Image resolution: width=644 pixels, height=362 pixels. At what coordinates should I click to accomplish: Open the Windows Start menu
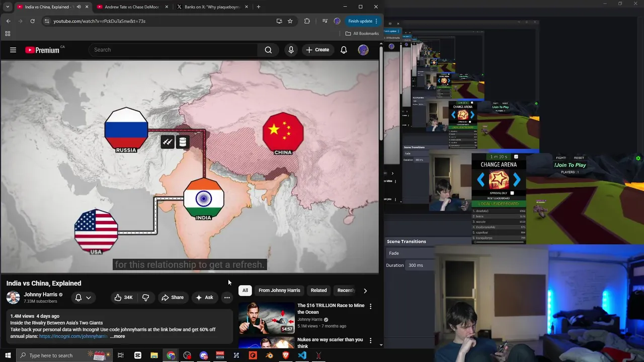coord(8,355)
